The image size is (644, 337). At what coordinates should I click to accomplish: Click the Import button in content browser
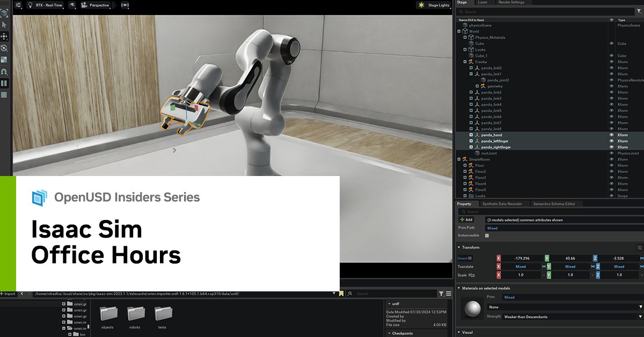8,294
